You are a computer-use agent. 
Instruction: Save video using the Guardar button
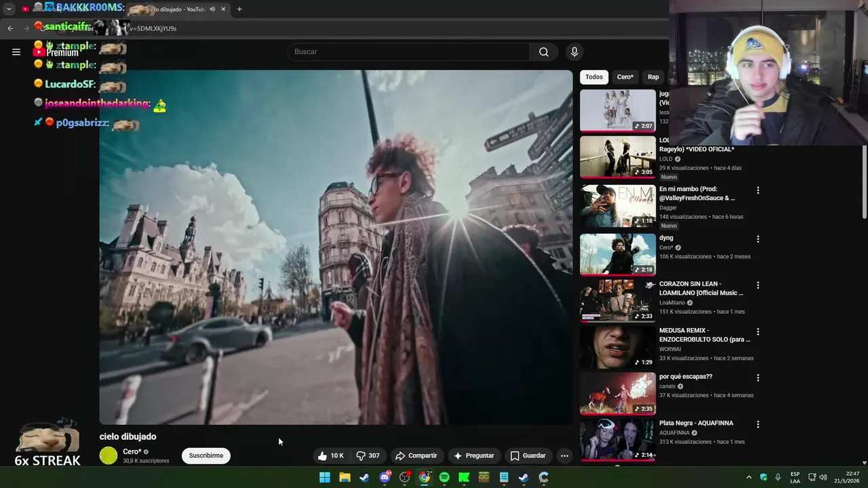click(x=528, y=455)
